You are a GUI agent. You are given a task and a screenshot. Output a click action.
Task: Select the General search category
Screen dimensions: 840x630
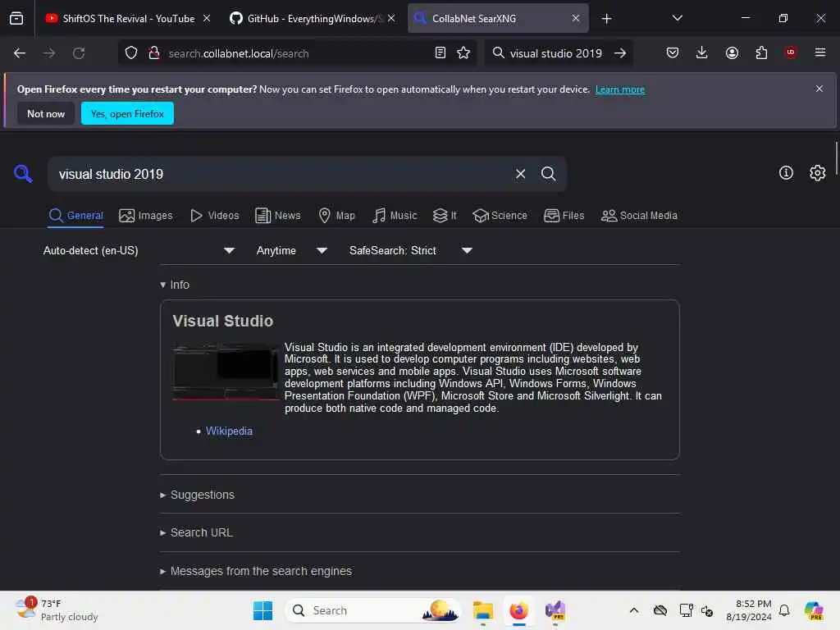point(75,216)
